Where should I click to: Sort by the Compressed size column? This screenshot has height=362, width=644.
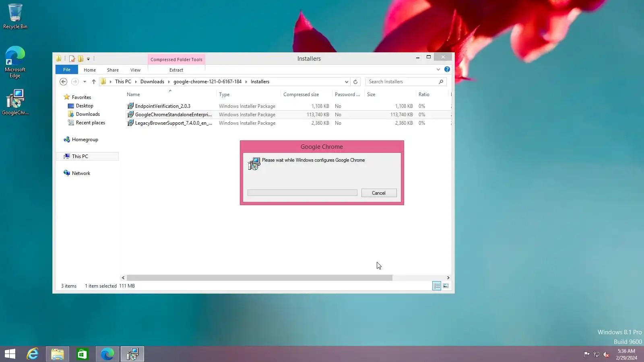301,95
